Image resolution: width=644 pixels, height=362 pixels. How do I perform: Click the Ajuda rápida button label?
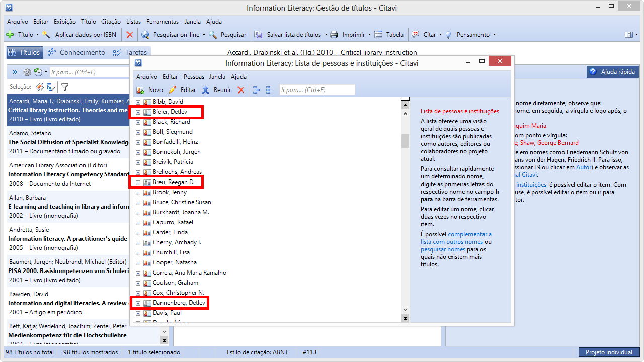618,72
